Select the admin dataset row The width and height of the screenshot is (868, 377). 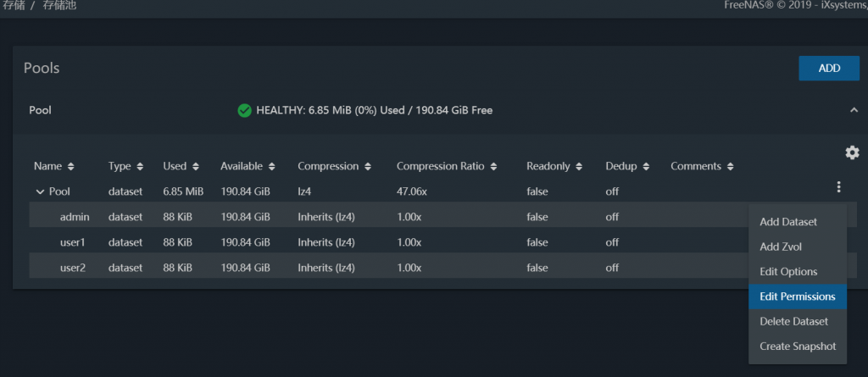[x=75, y=217]
